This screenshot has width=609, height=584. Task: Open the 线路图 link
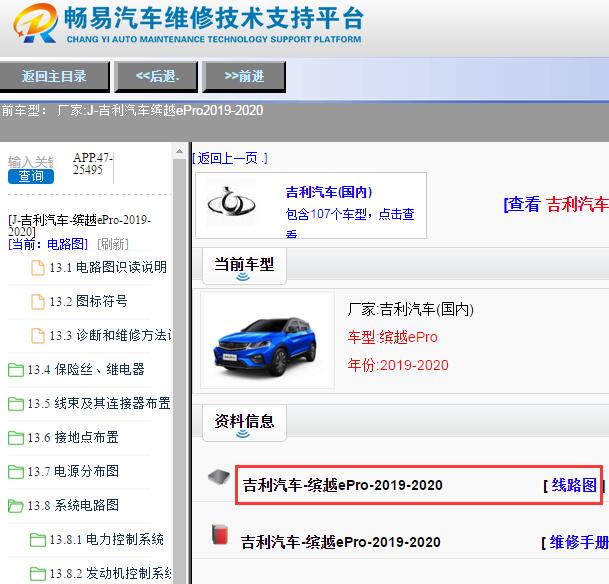(574, 485)
